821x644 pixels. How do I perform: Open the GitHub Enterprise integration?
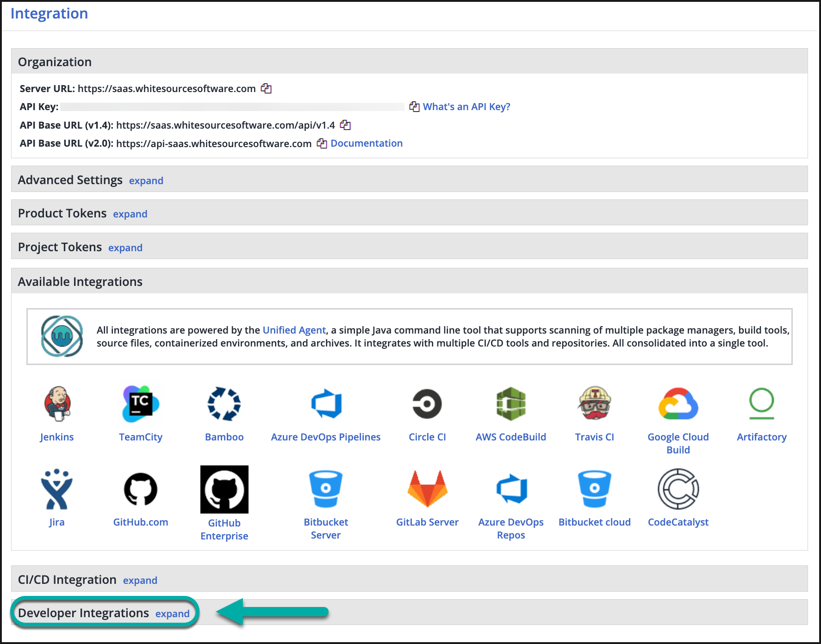[x=224, y=489]
